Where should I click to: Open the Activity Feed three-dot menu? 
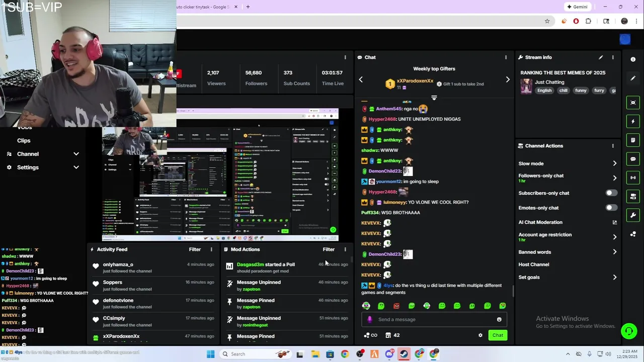(211, 249)
